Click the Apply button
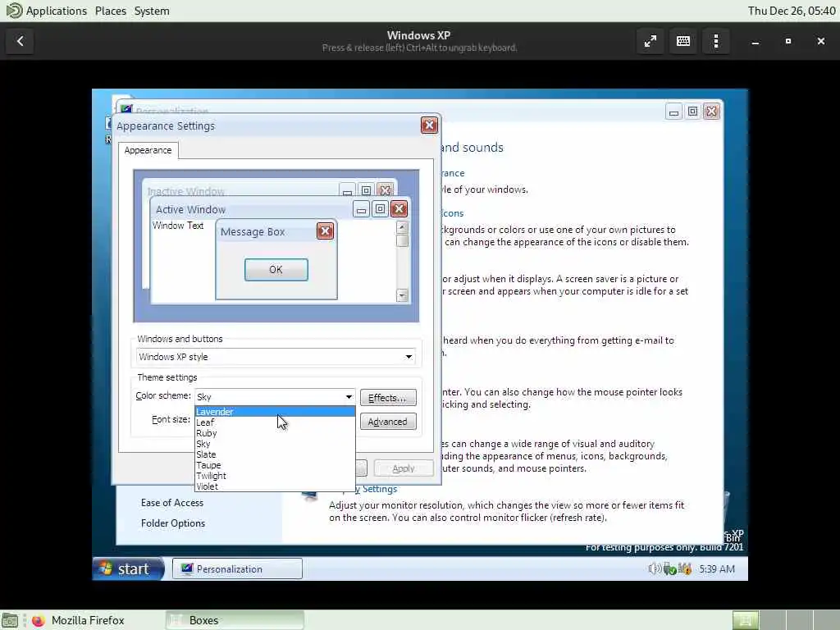The width and height of the screenshot is (840, 630). tap(404, 468)
